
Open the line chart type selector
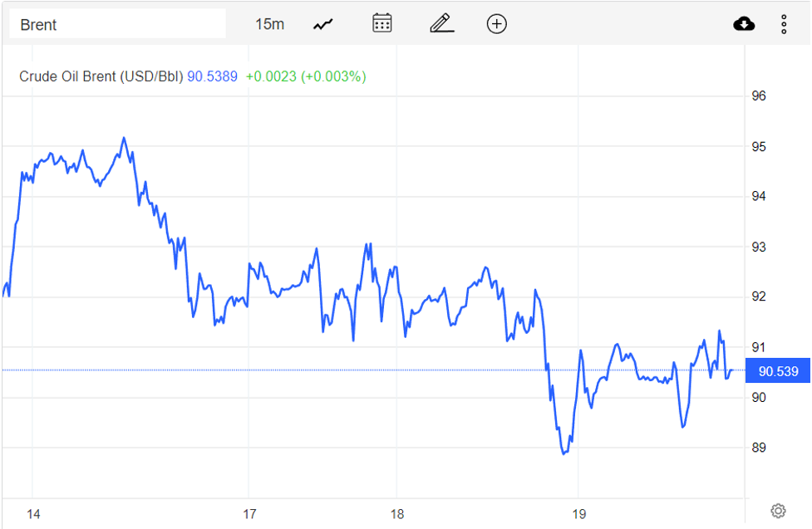[x=322, y=24]
